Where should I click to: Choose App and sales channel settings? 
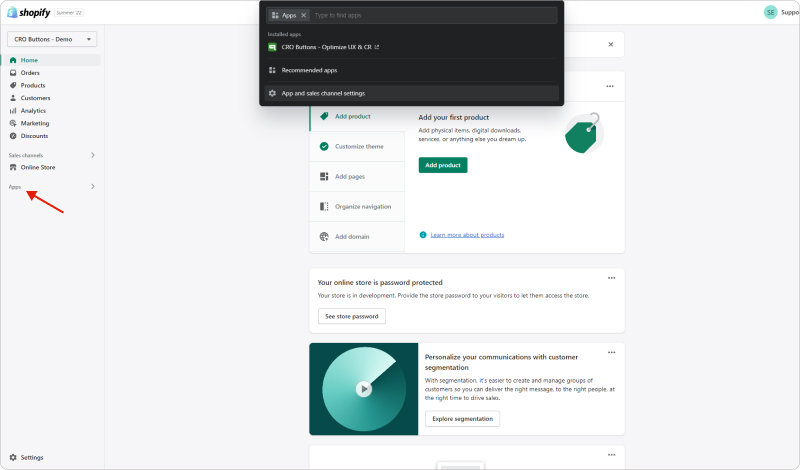[323, 93]
